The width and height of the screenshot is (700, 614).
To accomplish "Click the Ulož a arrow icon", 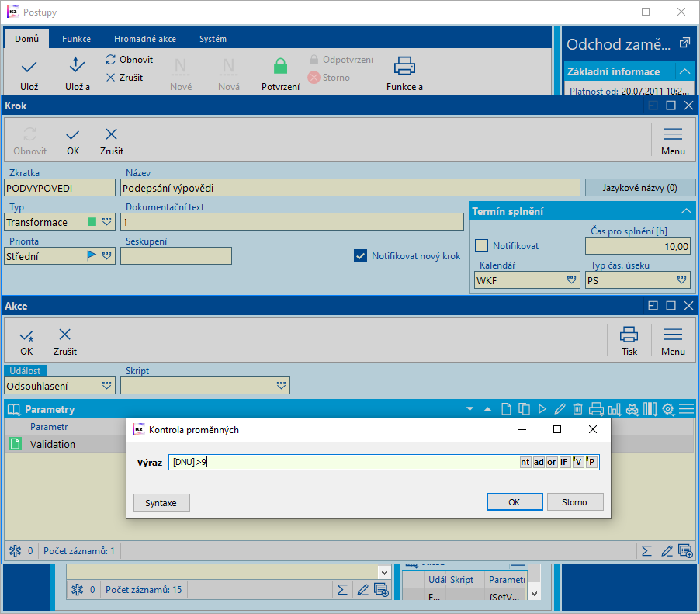I will (77, 65).
